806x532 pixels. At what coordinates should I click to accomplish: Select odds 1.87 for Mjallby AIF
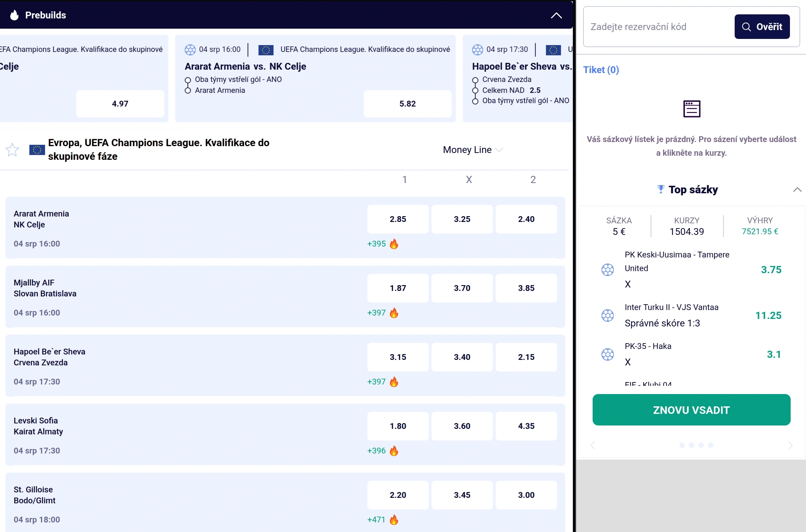point(398,288)
